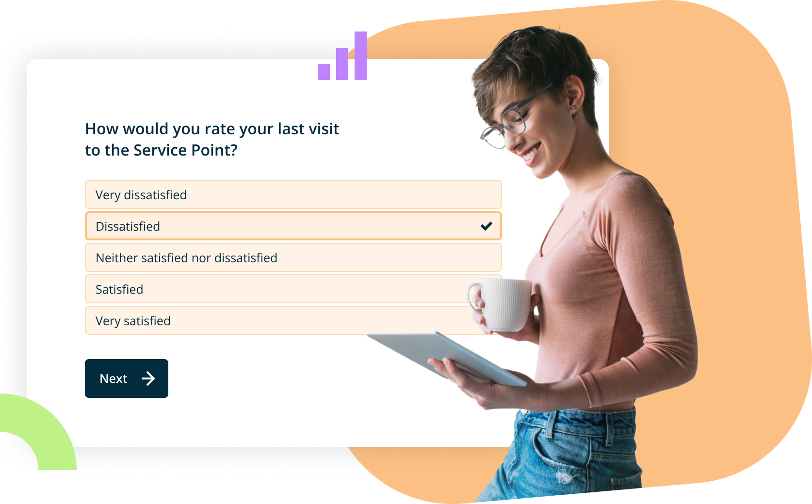This screenshot has height=504, width=812.
Task: Click the survey question heading text
Action: (212, 140)
